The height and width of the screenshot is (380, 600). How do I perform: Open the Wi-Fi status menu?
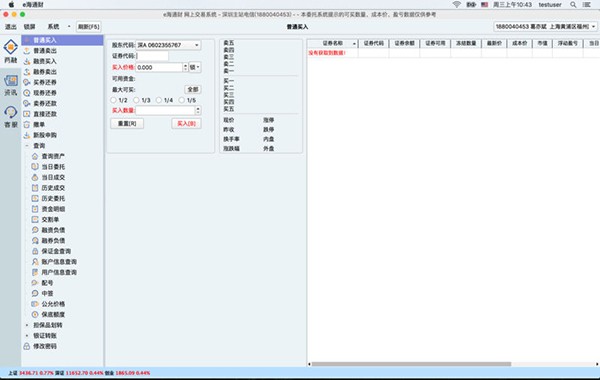(457, 5)
